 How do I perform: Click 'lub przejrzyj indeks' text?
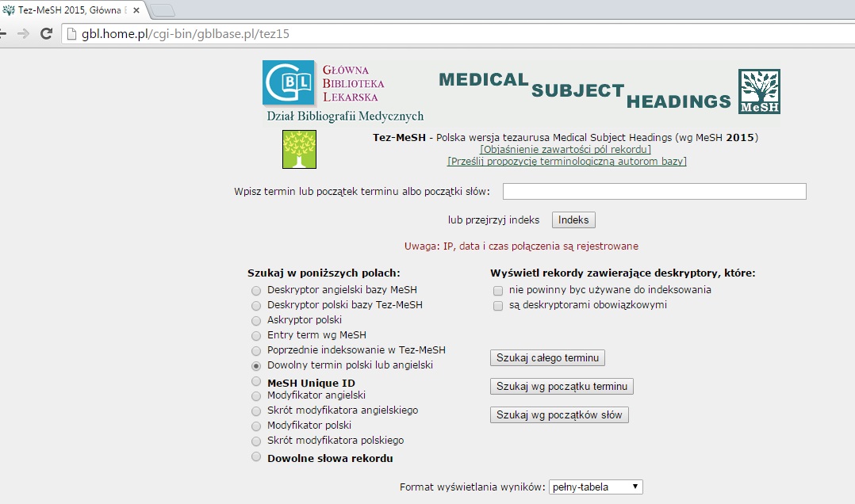coord(494,220)
